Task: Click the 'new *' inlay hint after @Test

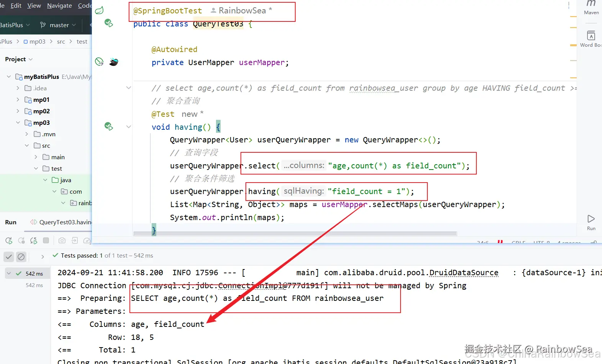Action: 193,114
